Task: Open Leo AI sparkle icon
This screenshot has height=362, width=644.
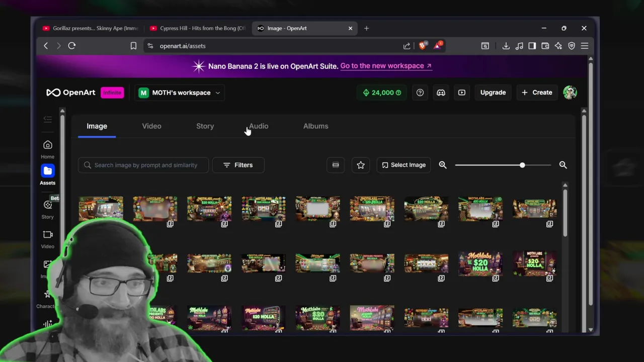Action: pos(558,46)
